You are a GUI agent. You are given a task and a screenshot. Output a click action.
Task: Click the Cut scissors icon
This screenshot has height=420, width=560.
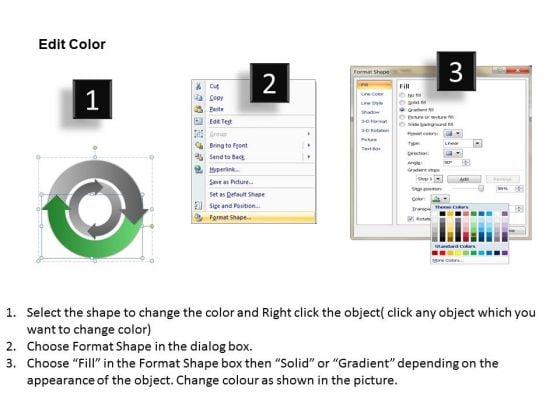(x=199, y=86)
